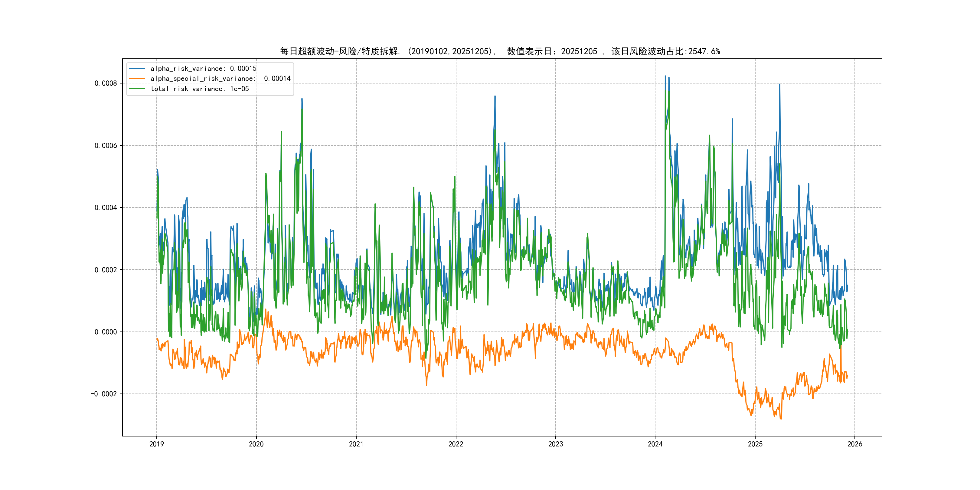Click the 2023 x-axis tick label
Viewport: 980px width, 490px height.
click(555, 444)
